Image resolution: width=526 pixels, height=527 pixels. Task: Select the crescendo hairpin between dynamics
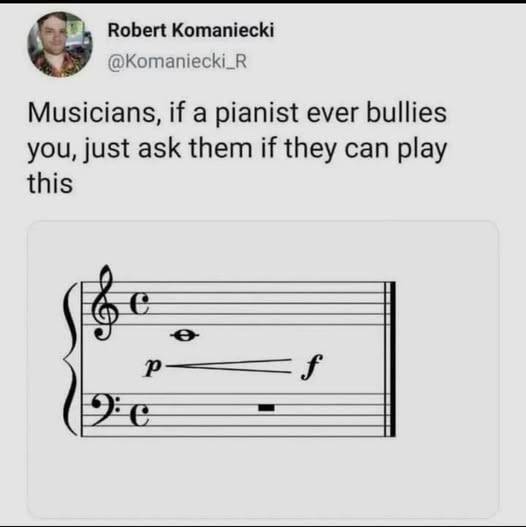229,366
